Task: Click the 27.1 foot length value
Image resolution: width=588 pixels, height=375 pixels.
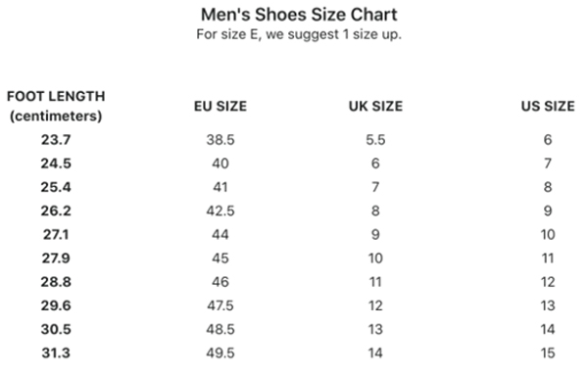Action: click(56, 235)
